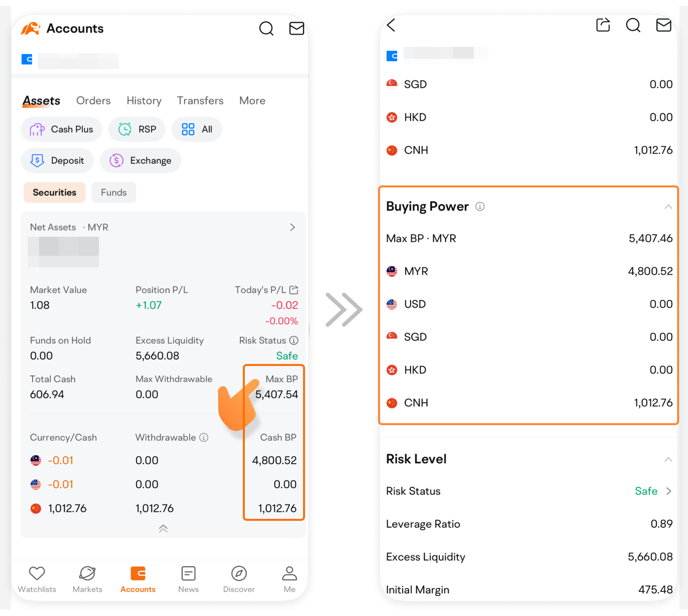Tap the back arrow on details screen
Screen dimensions: 688x616
pyautogui.click(x=391, y=25)
